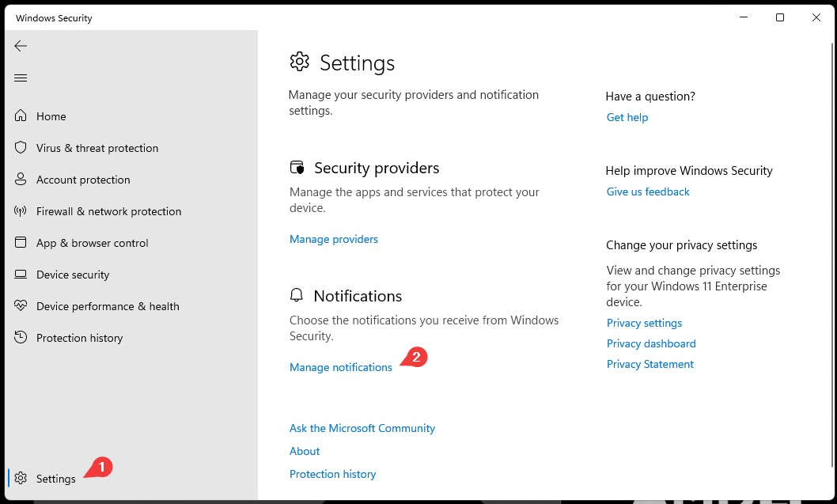Select the Account protection icon
Screen dimensions: 837x504
(21, 180)
